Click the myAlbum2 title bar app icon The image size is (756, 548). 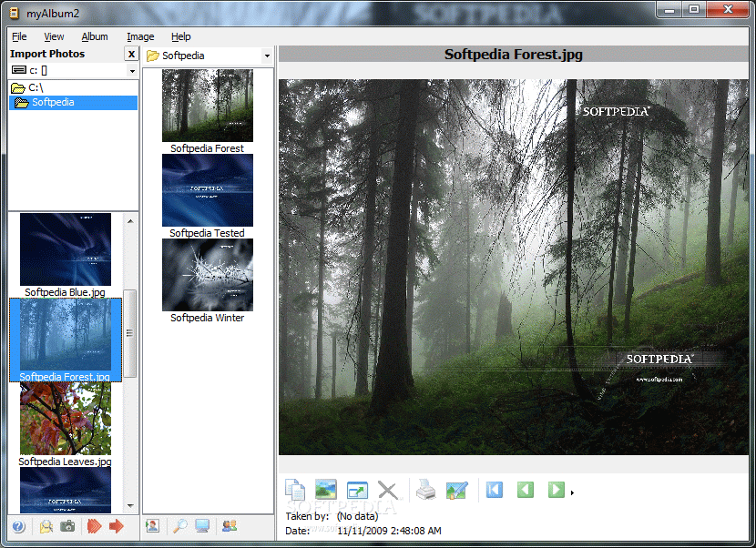click(15, 13)
